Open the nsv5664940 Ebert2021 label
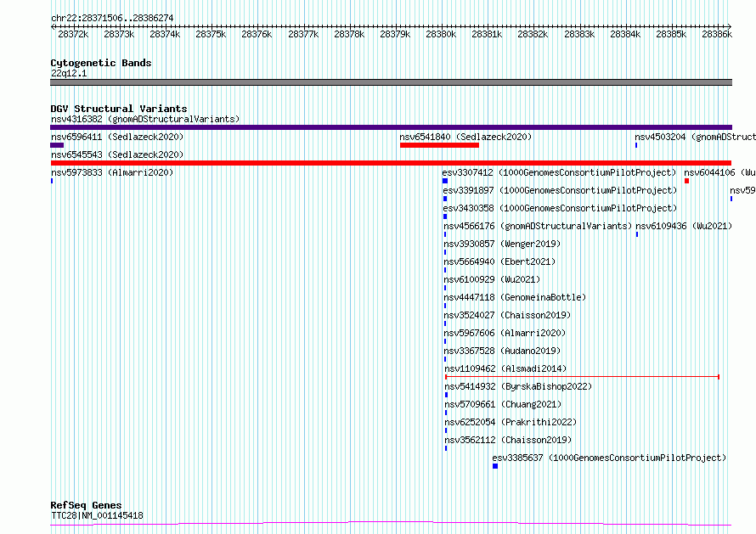This screenshot has height=534, width=756. [x=499, y=261]
